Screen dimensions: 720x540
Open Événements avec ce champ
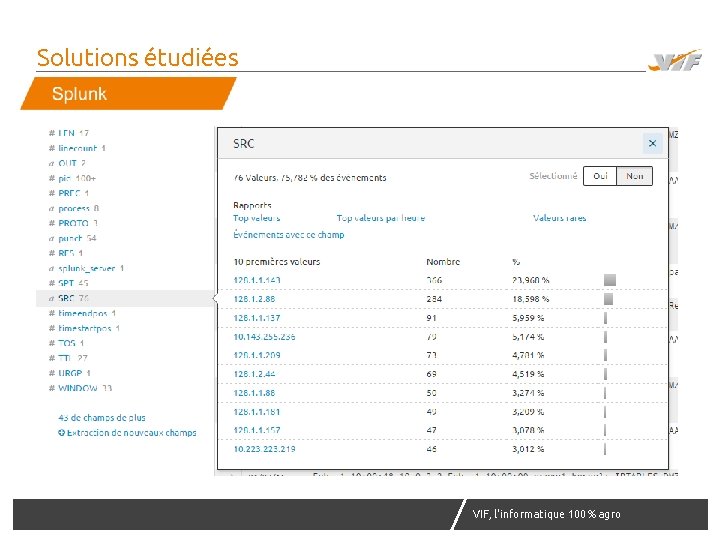coord(288,235)
